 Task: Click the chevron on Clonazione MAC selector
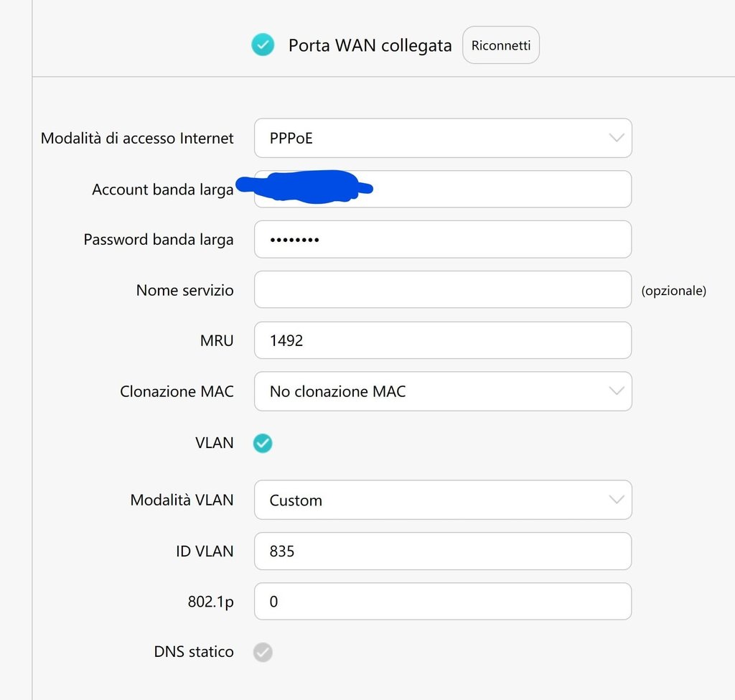tap(616, 391)
